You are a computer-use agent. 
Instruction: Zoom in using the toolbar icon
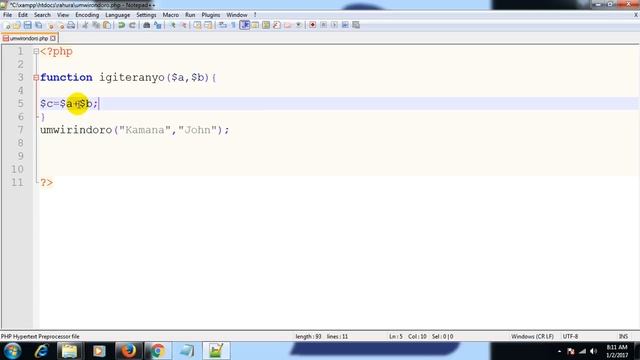[x=173, y=25]
